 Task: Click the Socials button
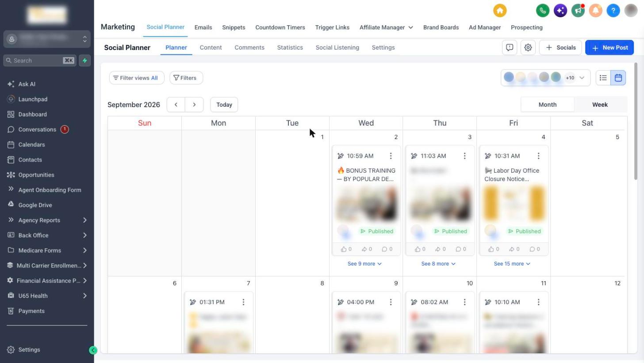[560, 47]
